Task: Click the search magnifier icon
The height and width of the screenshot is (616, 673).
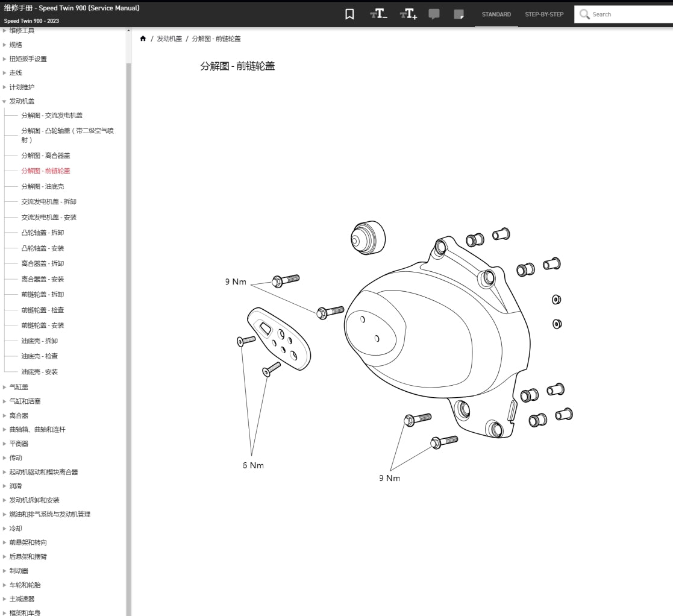Action: point(584,14)
